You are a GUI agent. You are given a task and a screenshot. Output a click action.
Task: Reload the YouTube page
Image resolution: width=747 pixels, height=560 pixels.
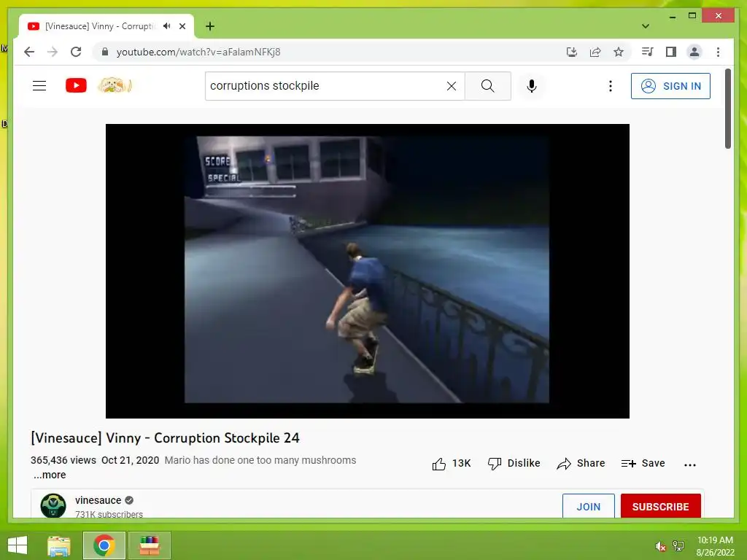pos(76,52)
